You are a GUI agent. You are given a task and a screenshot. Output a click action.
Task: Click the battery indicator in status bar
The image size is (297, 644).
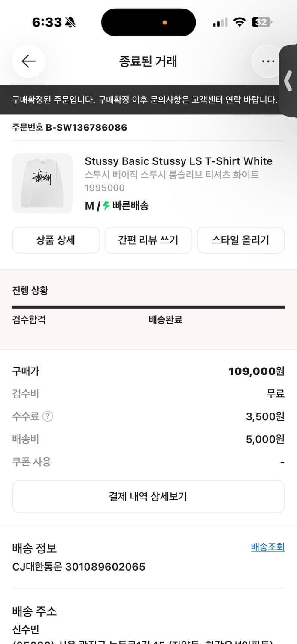261,22
